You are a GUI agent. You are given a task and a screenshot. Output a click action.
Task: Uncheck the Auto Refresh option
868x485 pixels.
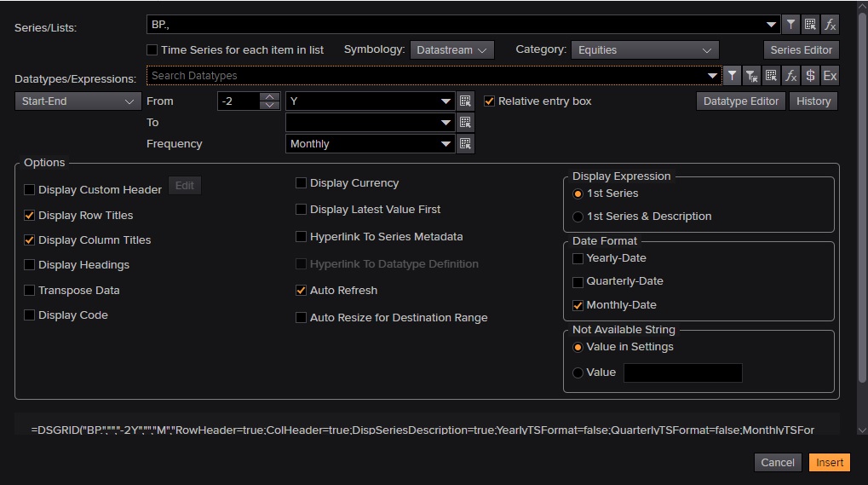point(302,291)
